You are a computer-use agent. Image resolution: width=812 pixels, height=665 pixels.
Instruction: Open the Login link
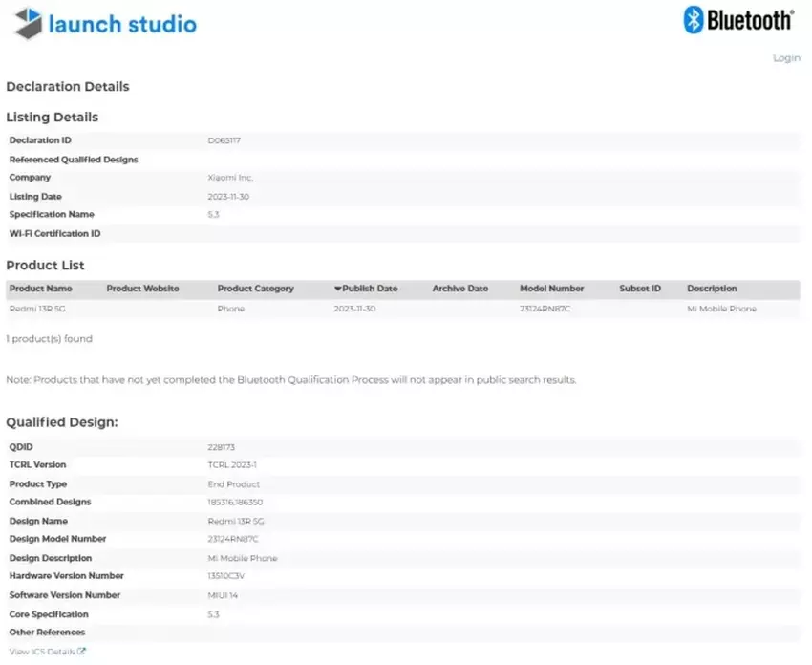785,58
